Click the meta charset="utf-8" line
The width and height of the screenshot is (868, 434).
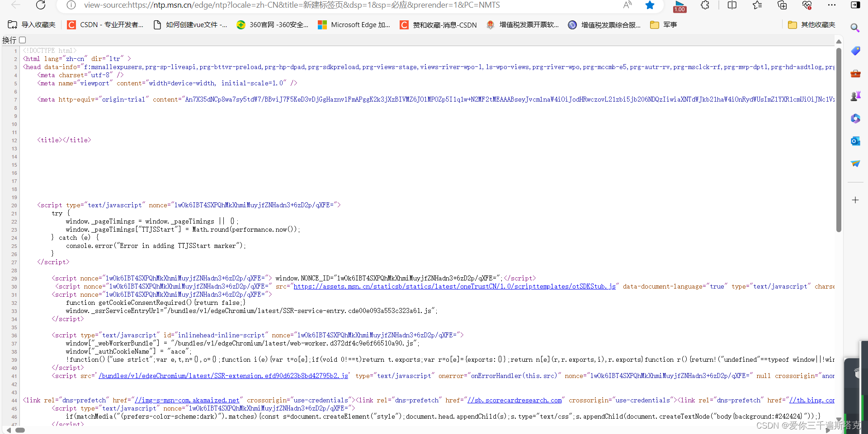point(80,75)
